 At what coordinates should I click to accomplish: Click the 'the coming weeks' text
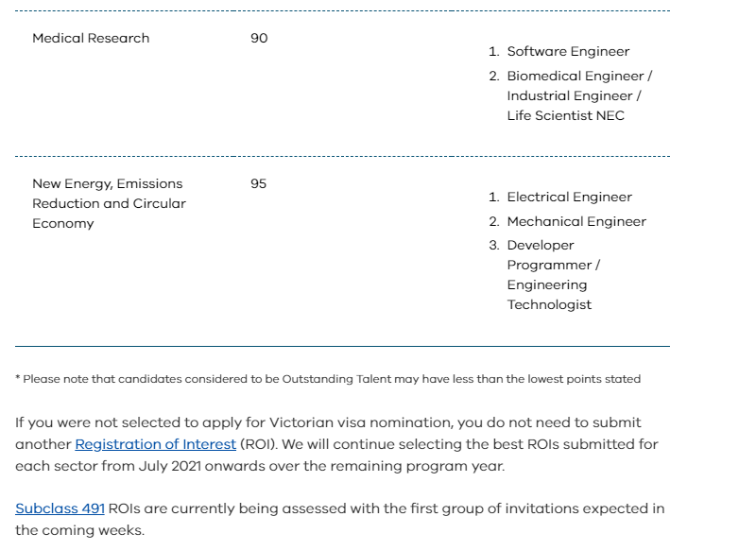80,530
